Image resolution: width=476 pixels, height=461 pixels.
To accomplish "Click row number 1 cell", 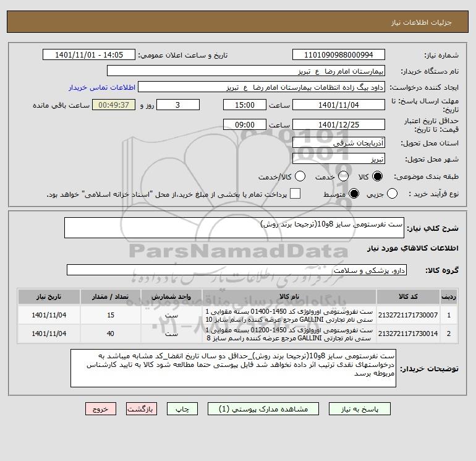I will point(449,315).
